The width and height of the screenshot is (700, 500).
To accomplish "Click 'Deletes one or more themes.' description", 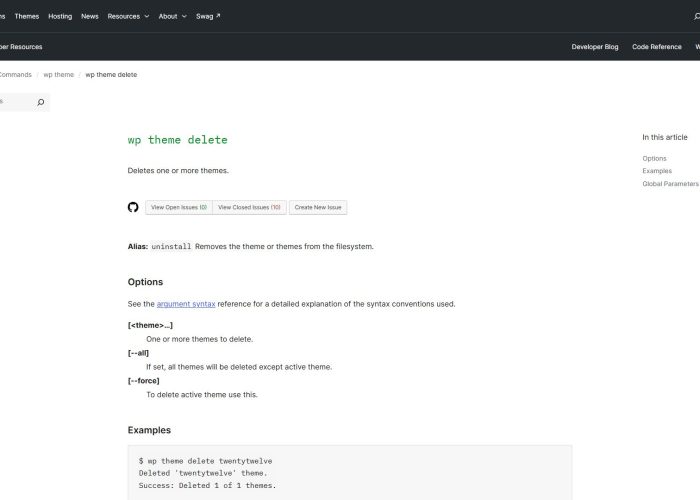I will (178, 171).
